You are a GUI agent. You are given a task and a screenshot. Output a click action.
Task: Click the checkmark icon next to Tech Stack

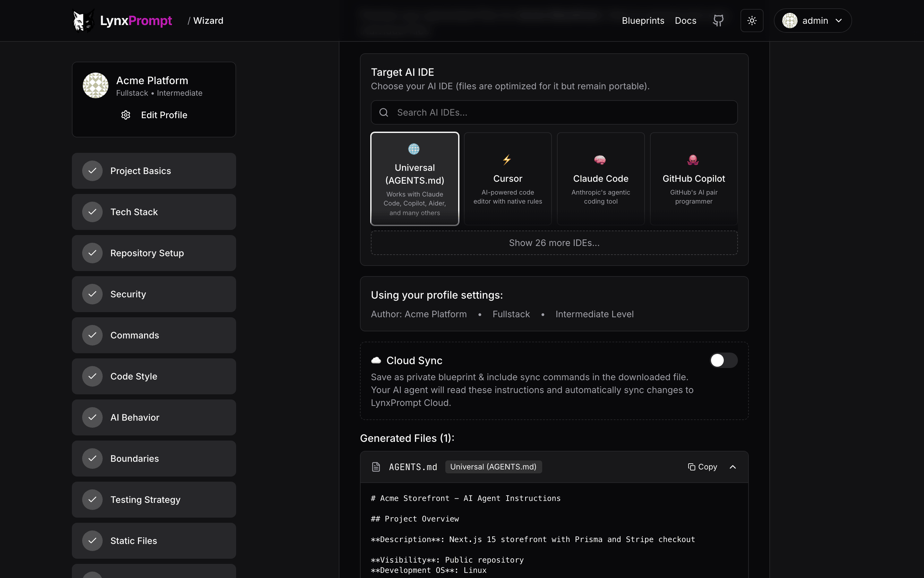coord(92,212)
